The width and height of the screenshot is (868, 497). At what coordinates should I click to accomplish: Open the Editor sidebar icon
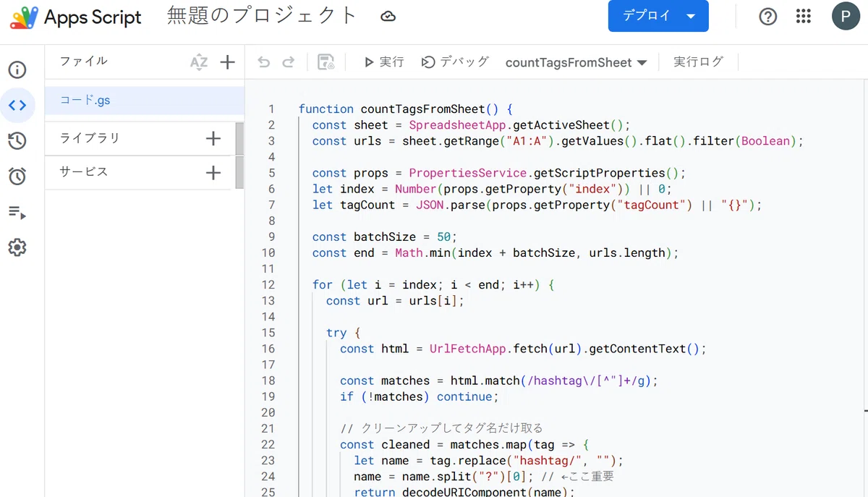pos(17,106)
